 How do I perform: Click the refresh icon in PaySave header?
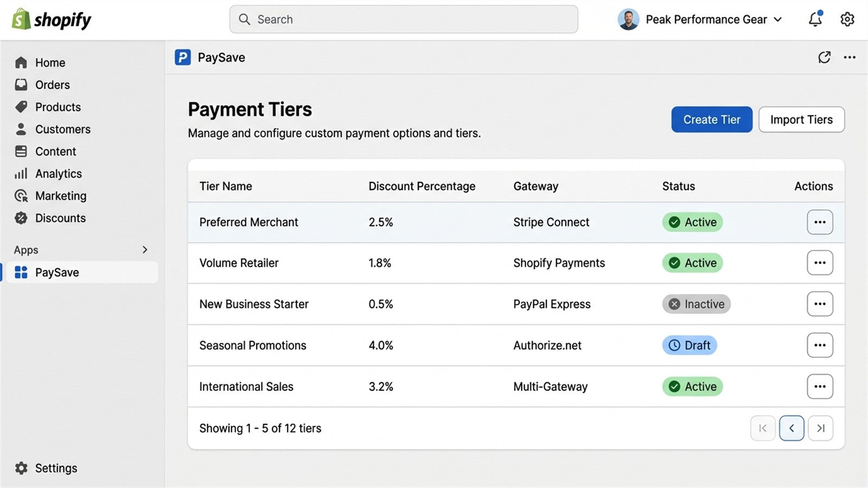824,57
